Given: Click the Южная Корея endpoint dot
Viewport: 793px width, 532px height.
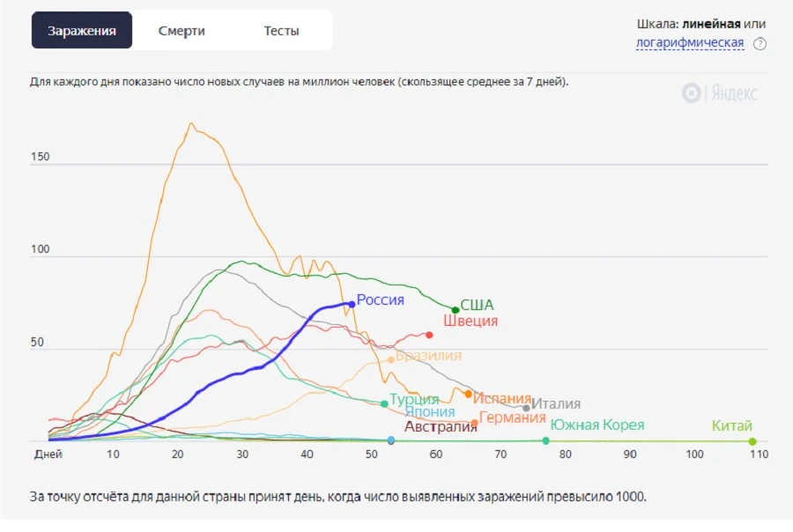Looking at the screenshot, I should (x=545, y=441).
